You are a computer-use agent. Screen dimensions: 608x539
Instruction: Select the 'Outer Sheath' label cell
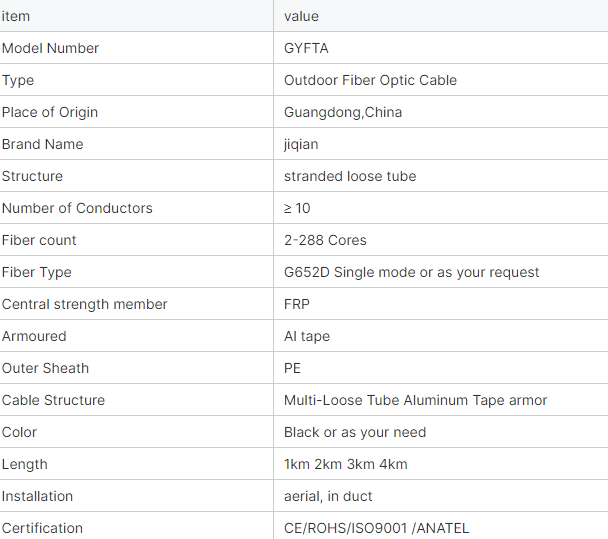45,368
